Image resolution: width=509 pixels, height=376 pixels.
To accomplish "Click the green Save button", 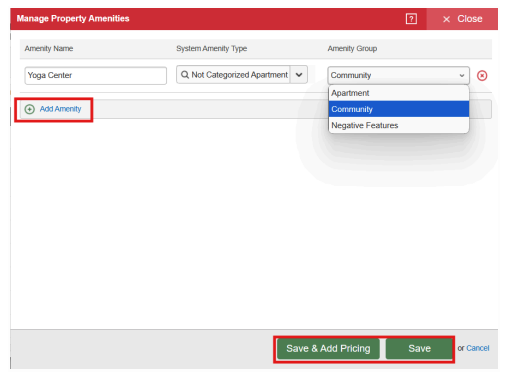I will [419, 349].
